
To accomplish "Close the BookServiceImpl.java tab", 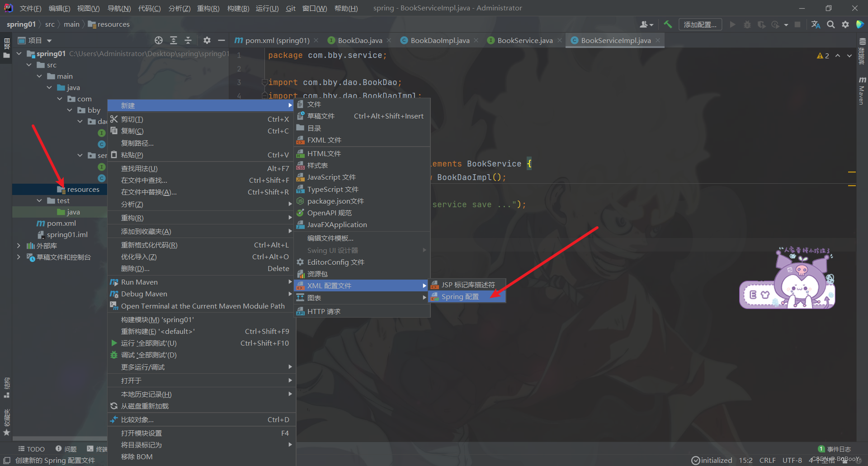I will (x=658, y=40).
